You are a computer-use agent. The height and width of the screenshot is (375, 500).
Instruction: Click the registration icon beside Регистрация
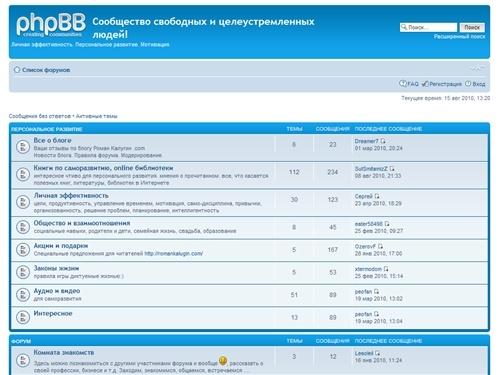425,84
